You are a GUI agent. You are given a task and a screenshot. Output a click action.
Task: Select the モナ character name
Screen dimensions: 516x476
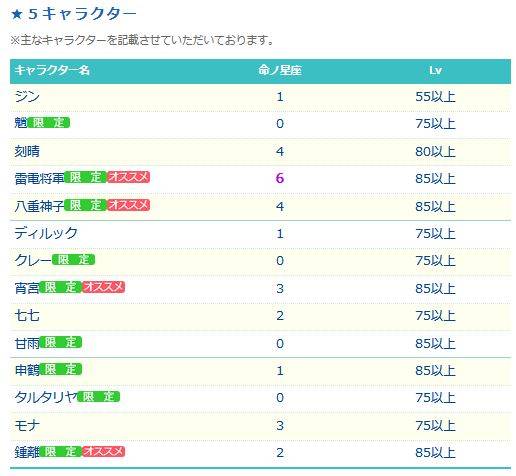tap(27, 425)
